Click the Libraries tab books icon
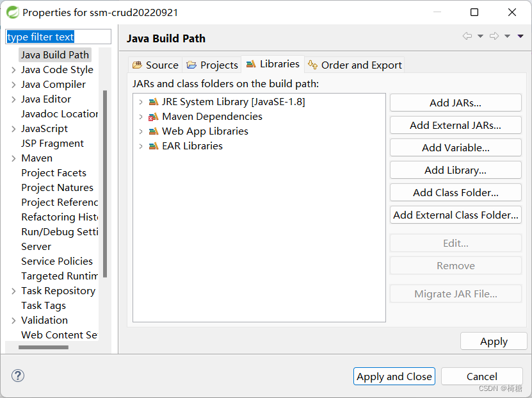Screen dimensions: 532x398 251,64
